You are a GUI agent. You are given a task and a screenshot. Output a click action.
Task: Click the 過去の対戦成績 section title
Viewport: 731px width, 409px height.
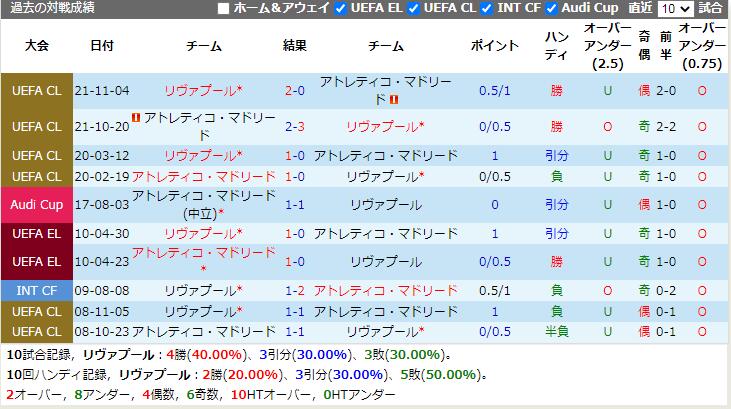pos(52,8)
